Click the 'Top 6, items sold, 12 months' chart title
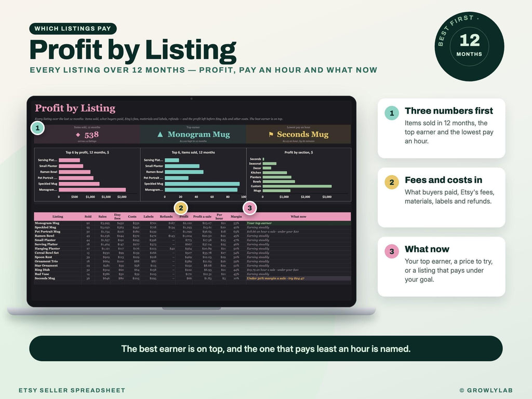This screenshot has height=399, width=532. coord(193,152)
